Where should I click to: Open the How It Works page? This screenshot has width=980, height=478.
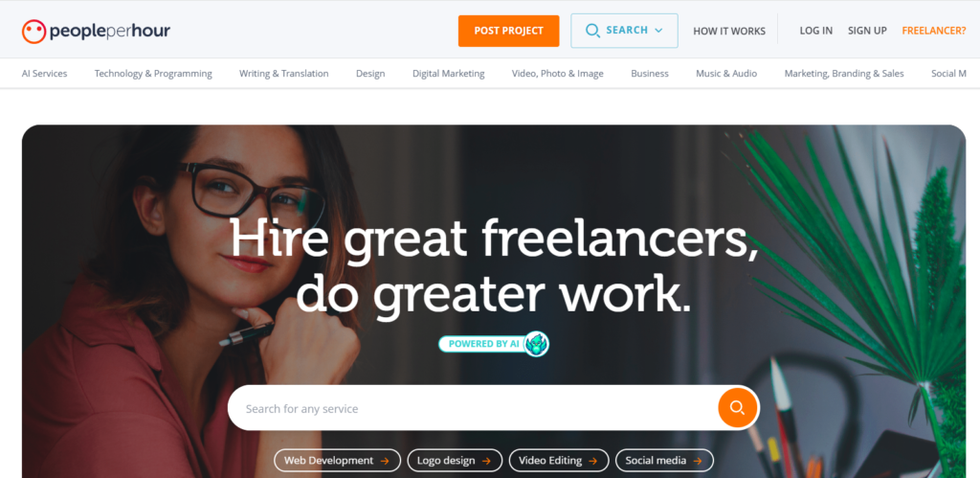click(x=729, y=32)
